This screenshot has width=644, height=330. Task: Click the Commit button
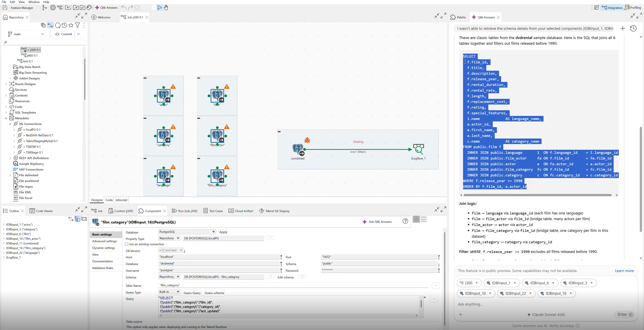64,34
